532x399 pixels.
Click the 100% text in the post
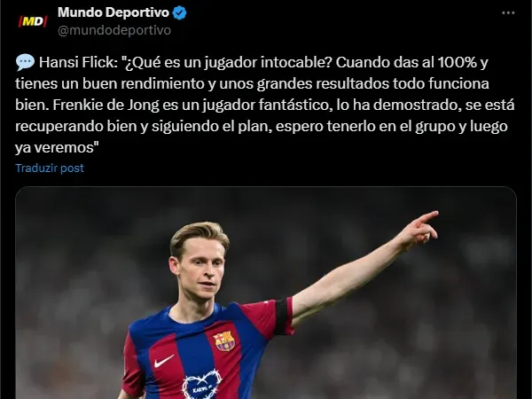(457, 62)
